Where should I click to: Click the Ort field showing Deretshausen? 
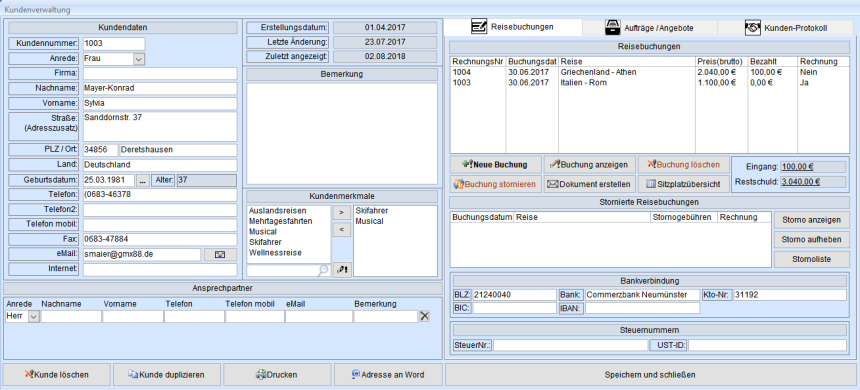178,150
